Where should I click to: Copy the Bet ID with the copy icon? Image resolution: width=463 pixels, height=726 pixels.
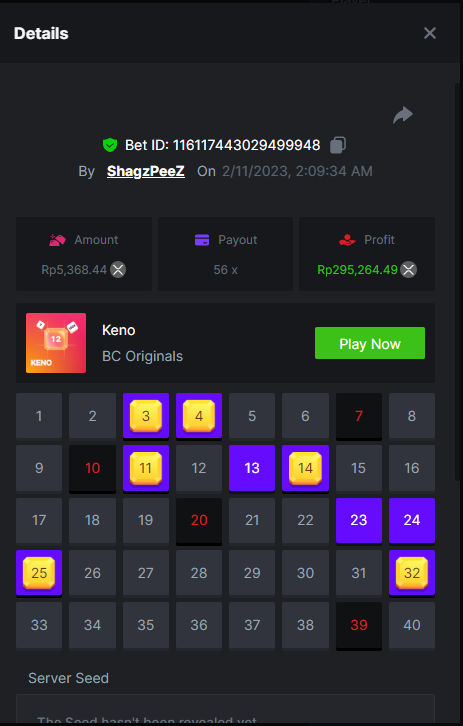[x=338, y=145]
